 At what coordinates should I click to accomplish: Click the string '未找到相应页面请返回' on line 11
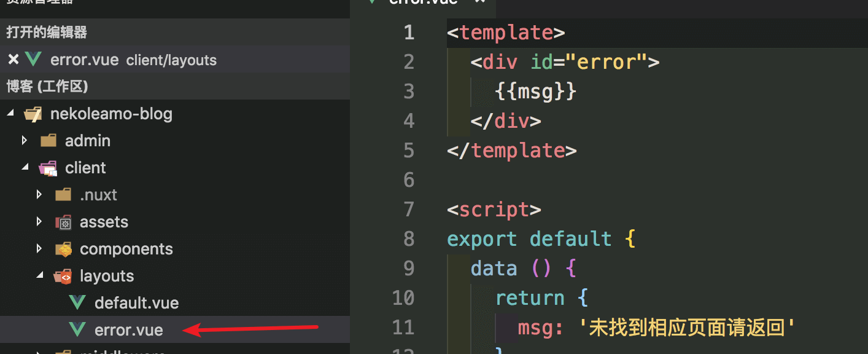(688, 327)
